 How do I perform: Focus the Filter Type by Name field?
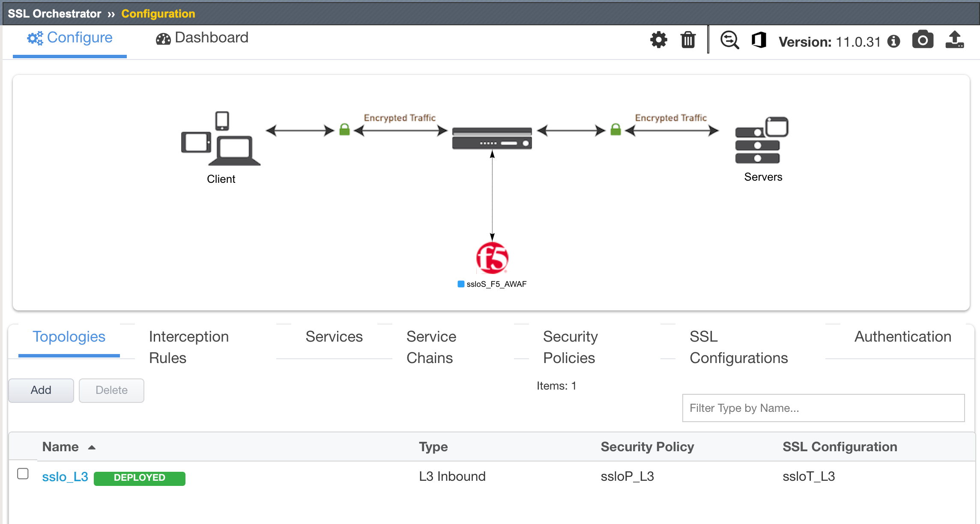pyautogui.click(x=823, y=408)
